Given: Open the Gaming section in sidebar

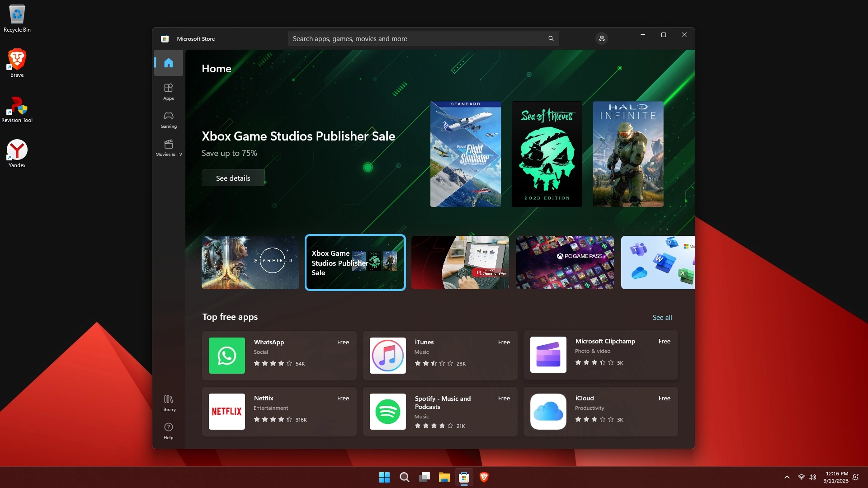Looking at the screenshot, I should pyautogui.click(x=168, y=120).
